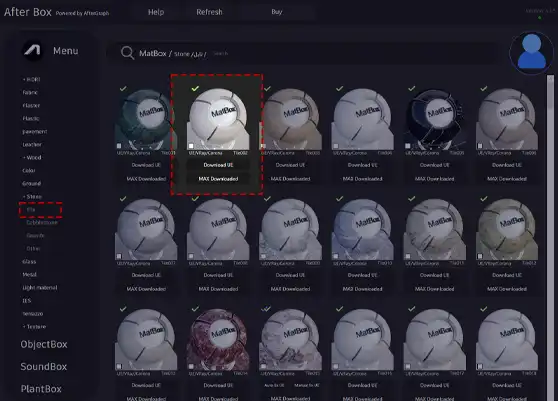Expand the Texture category in sidebar
Image resolution: width=558 pixels, height=401 pixels.
click(x=35, y=326)
